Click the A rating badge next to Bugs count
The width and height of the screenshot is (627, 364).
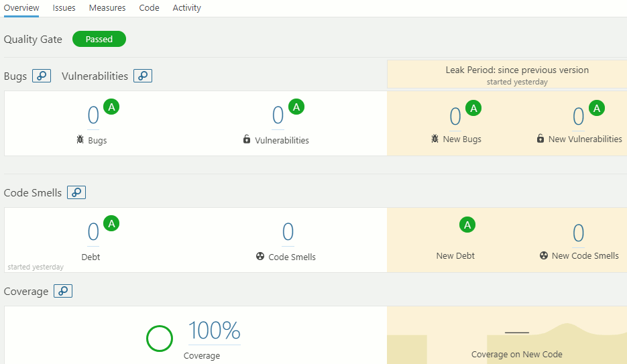[111, 107]
